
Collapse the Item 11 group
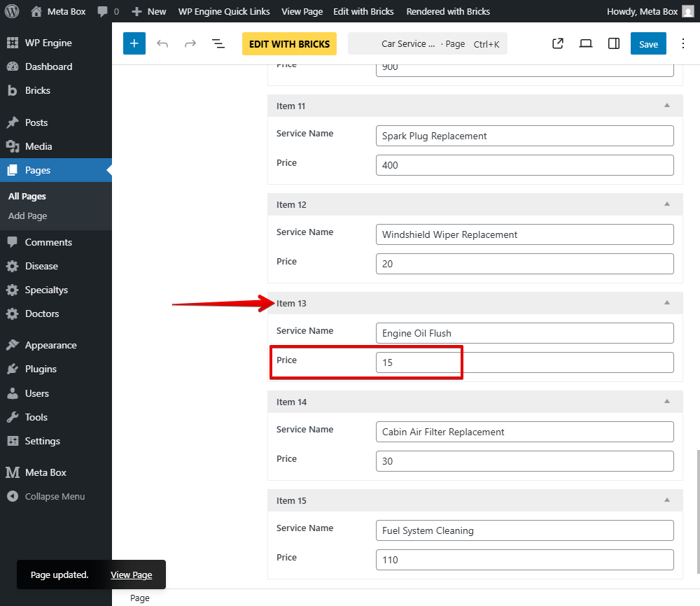coord(667,106)
